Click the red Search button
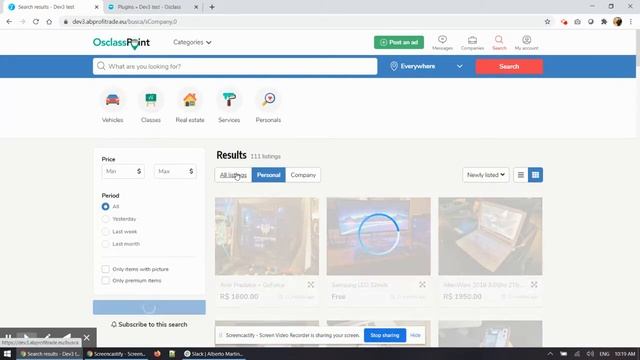 pyautogui.click(x=509, y=67)
